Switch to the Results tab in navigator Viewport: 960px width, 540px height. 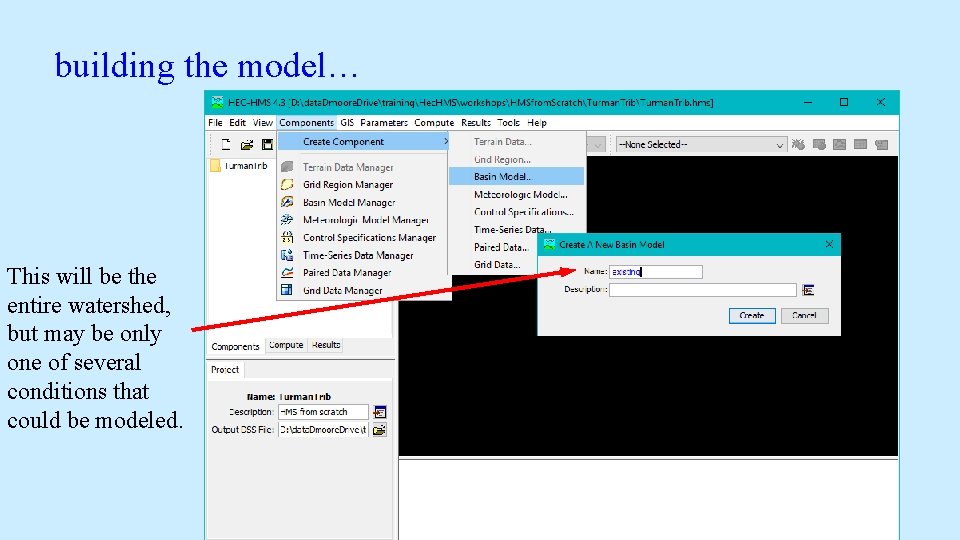pos(326,345)
